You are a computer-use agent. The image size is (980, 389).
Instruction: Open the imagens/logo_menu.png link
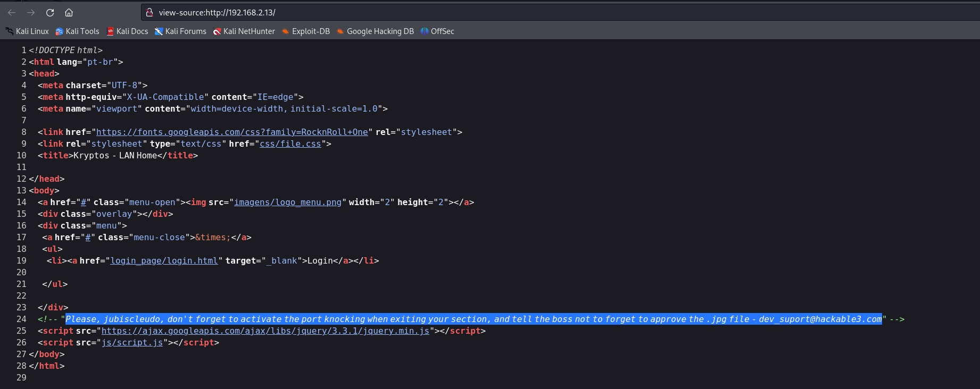tap(287, 202)
